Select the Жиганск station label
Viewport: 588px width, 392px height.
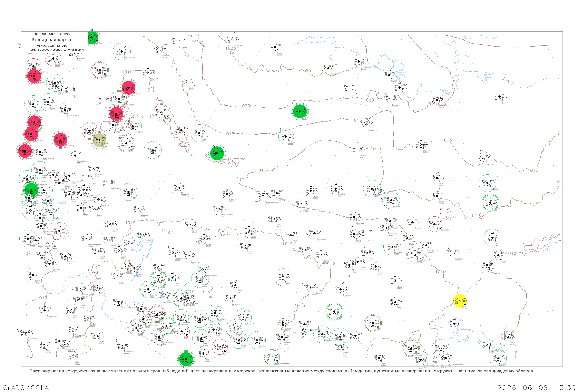363,156
